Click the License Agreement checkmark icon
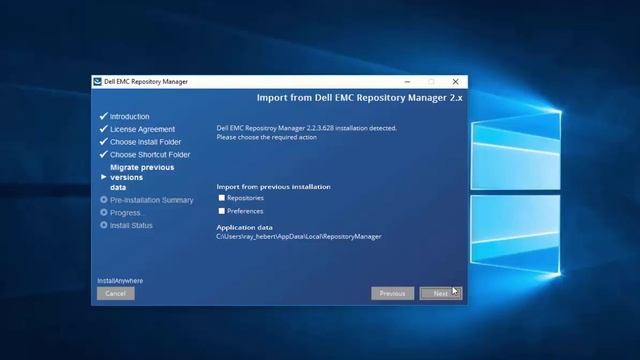 pos(104,129)
